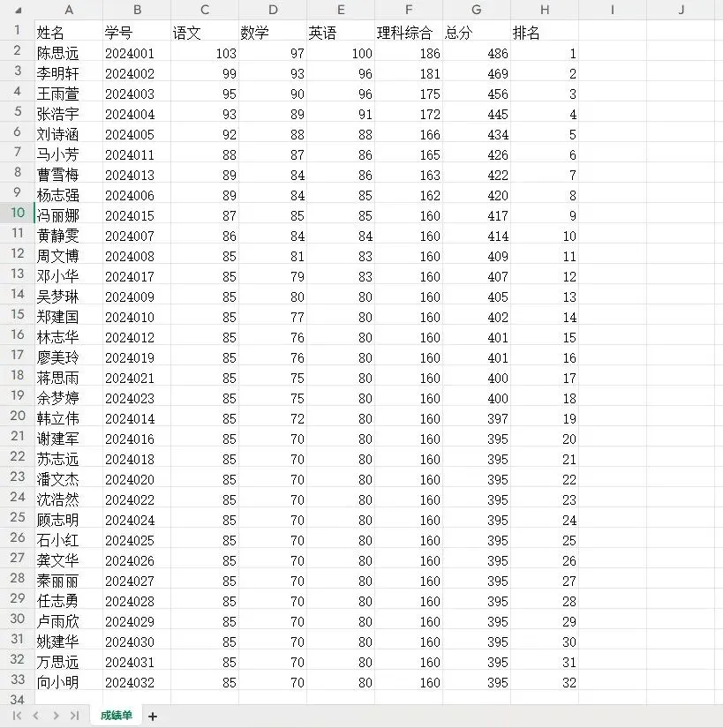Image resolution: width=723 pixels, height=728 pixels.
Task: Select row 1 header
Action: pos(17,30)
